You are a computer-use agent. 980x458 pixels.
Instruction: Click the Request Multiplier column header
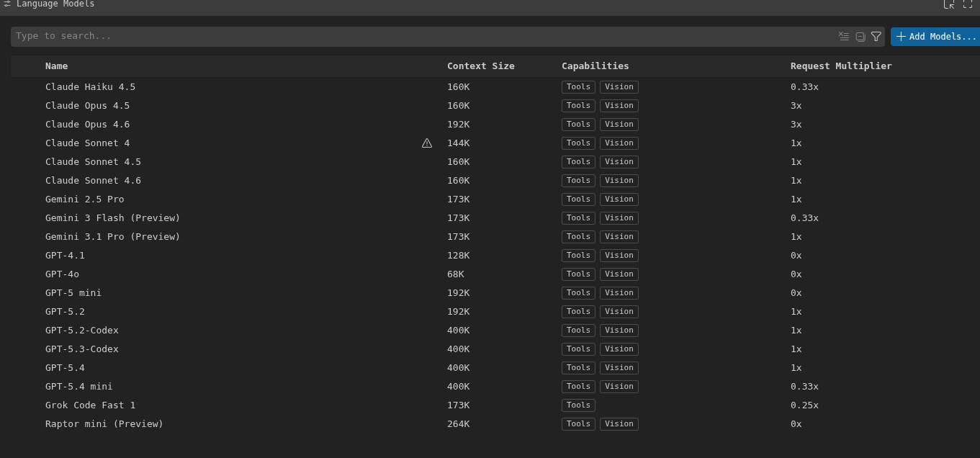[841, 66]
